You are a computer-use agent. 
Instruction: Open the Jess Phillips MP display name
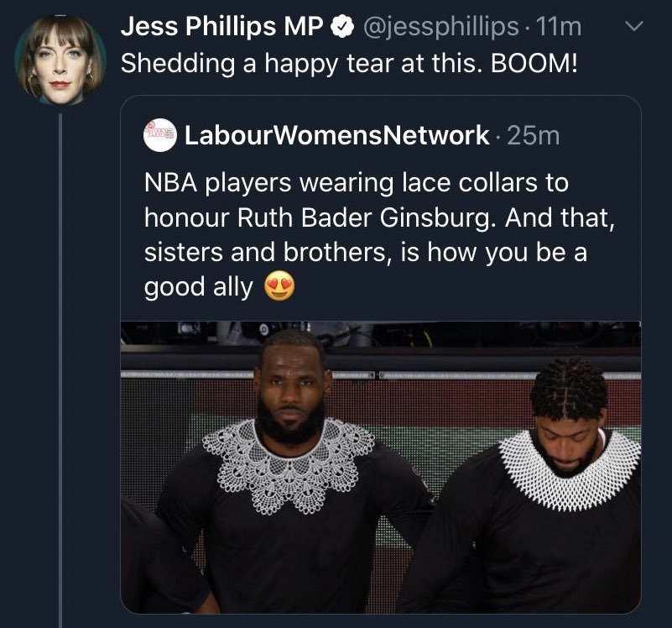click(222, 28)
